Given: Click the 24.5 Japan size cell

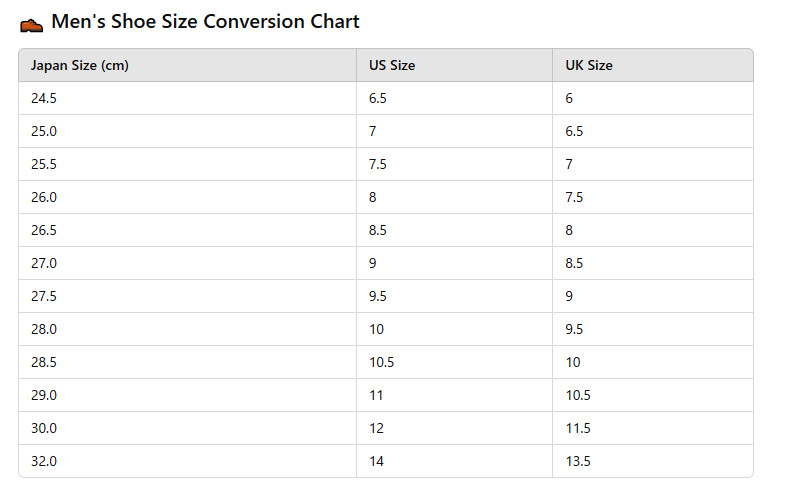Looking at the screenshot, I should (187, 98).
